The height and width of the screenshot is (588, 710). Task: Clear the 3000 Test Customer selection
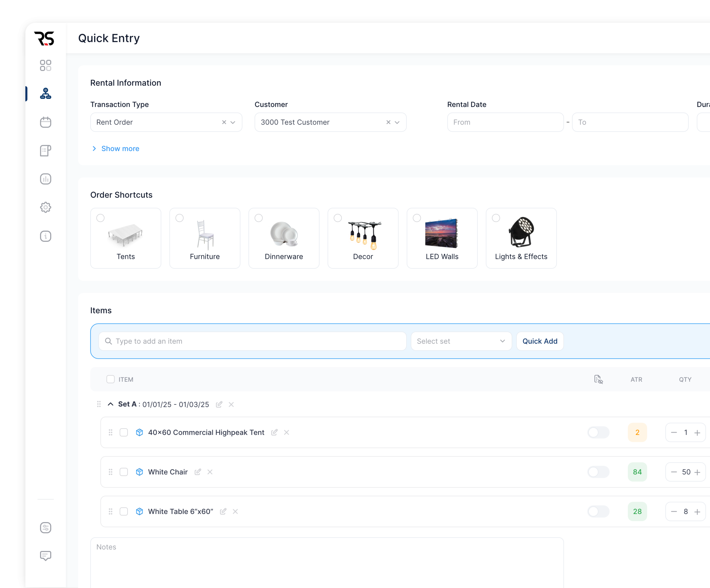pos(388,122)
